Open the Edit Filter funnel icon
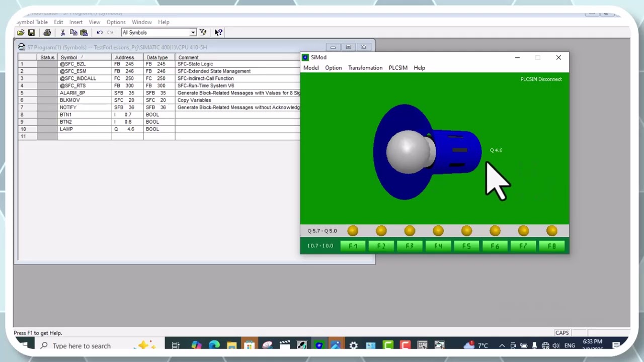The image size is (644, 362). point(203,33)
